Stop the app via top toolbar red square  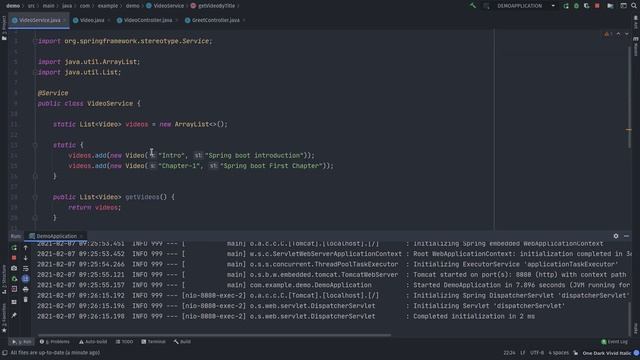click(597, 6)
